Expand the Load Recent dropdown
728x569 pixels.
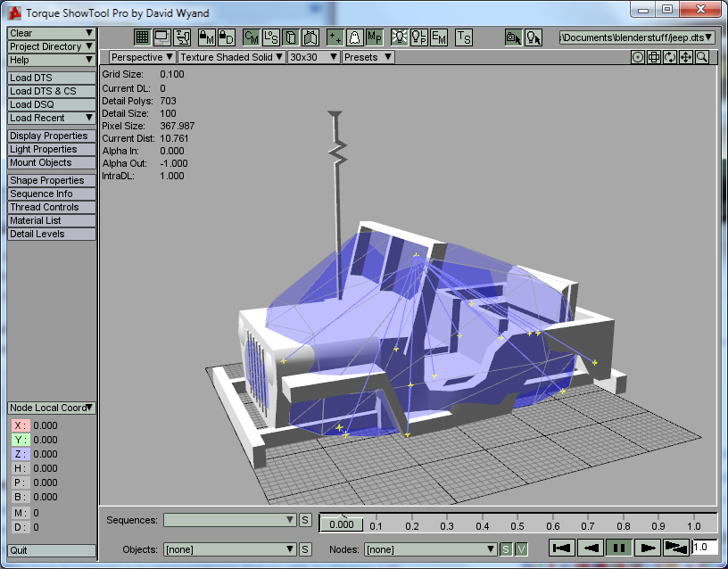click(x=52, y=118)
